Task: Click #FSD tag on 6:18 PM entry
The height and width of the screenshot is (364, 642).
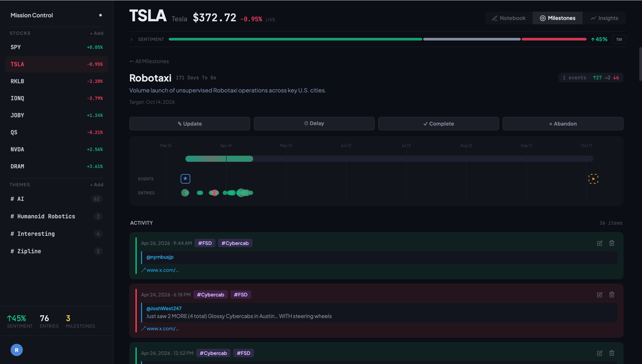Action: coord(241,295)
